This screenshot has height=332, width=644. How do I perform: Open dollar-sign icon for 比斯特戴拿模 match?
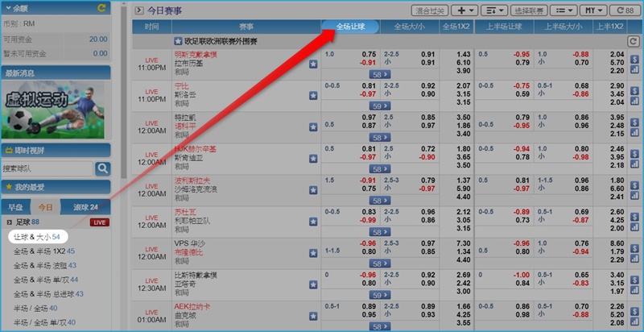click(634, 280)
